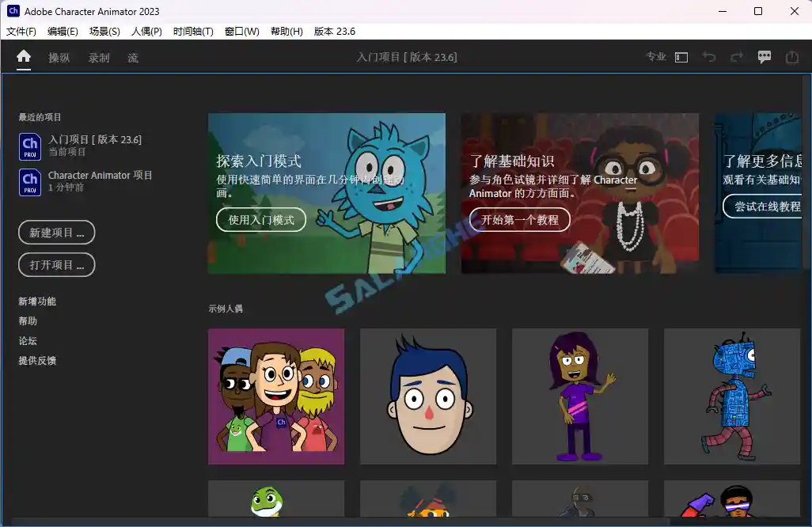Open the blue running robot puppet
The width and height of the screenshot is (812, 527).
[732, 396]
